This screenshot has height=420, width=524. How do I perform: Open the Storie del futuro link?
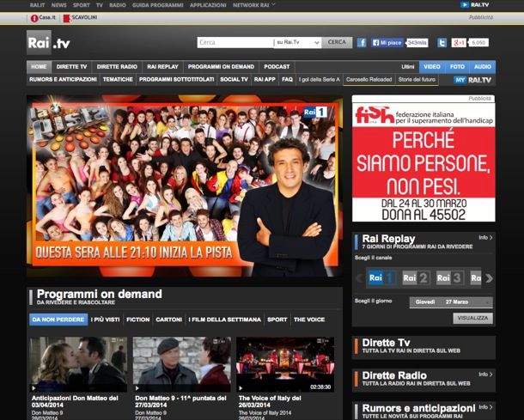point(417,80)
